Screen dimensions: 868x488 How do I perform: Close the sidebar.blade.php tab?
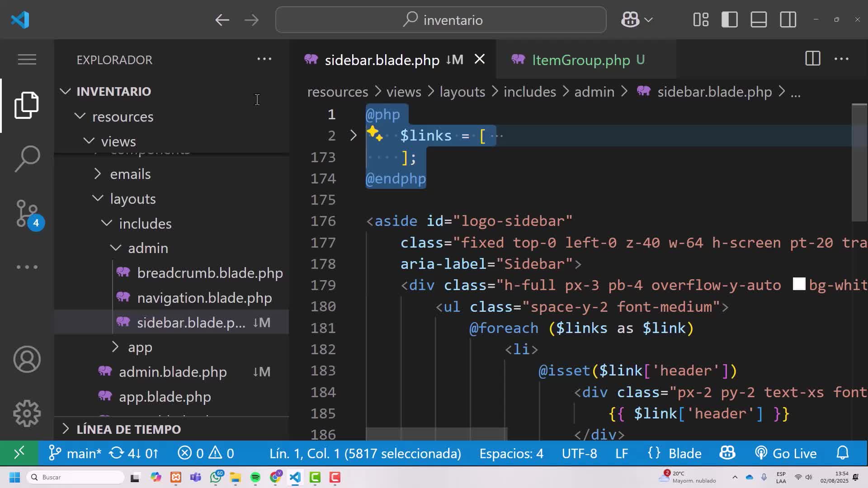pos(480,59)
